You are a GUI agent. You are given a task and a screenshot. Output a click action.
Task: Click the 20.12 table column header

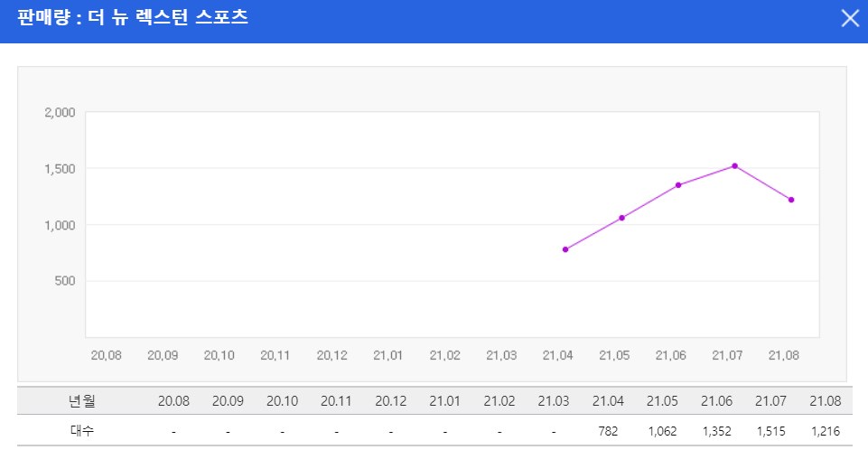(391, 401)
